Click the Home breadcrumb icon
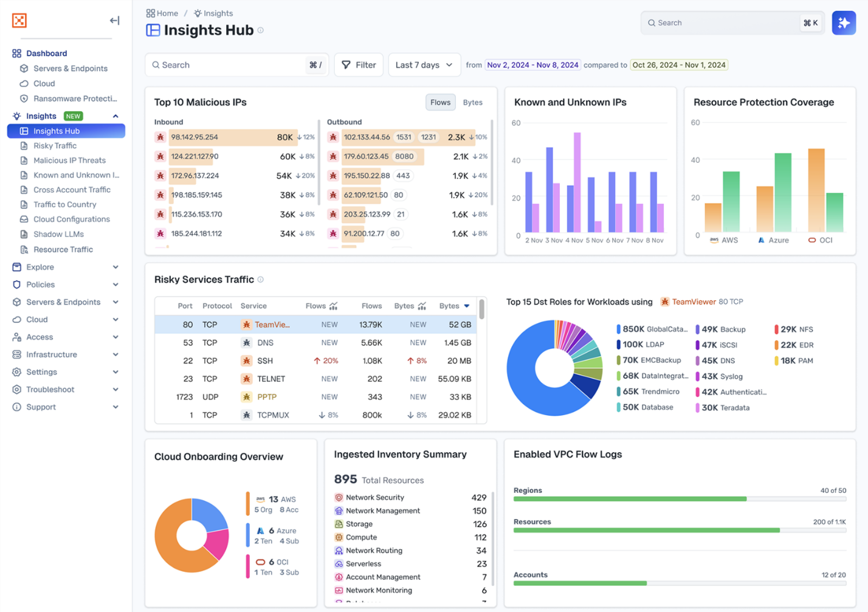This screenshot has width=868, height=612. [150, 13]
